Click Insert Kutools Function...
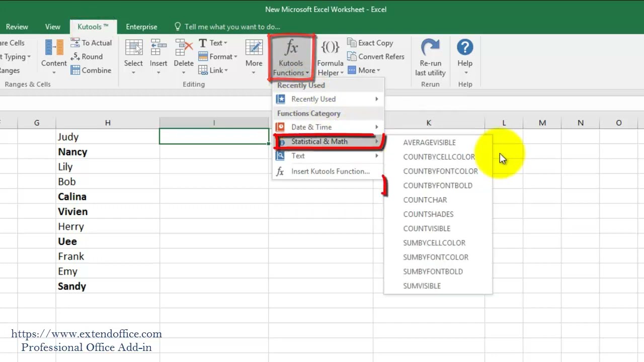Image resolution: width=644 pixels, height=362 pixels. pyautogui.click(x=329, y=171)
